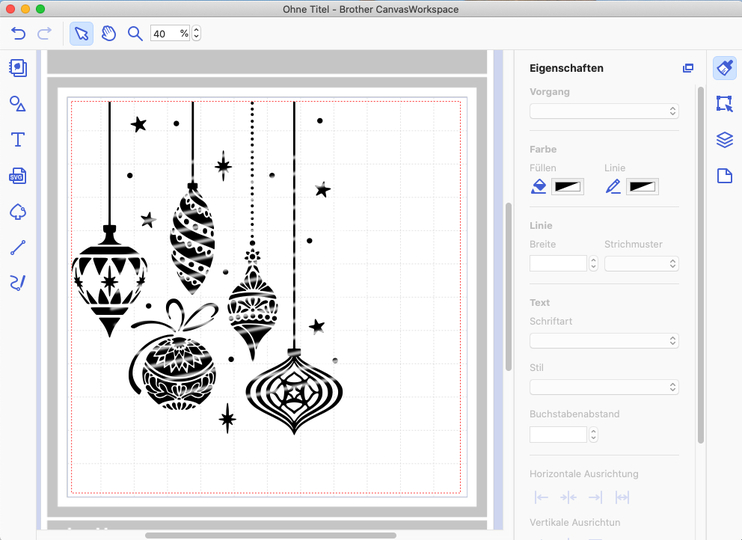Open the shapes tool in left sidebar
This screenshot has height=540, width=742.
tap(17, 104)
